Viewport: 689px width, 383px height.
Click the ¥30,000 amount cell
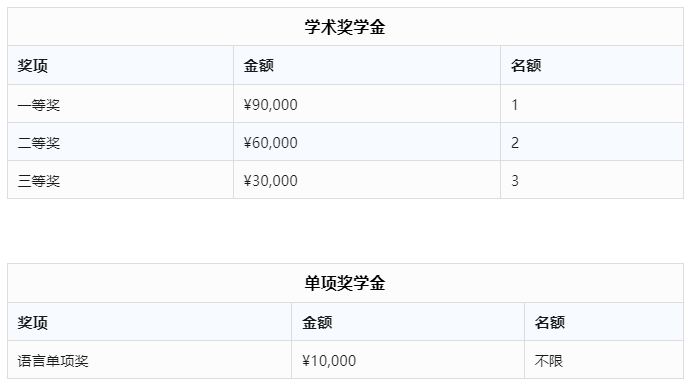click(x=367, y=180)
